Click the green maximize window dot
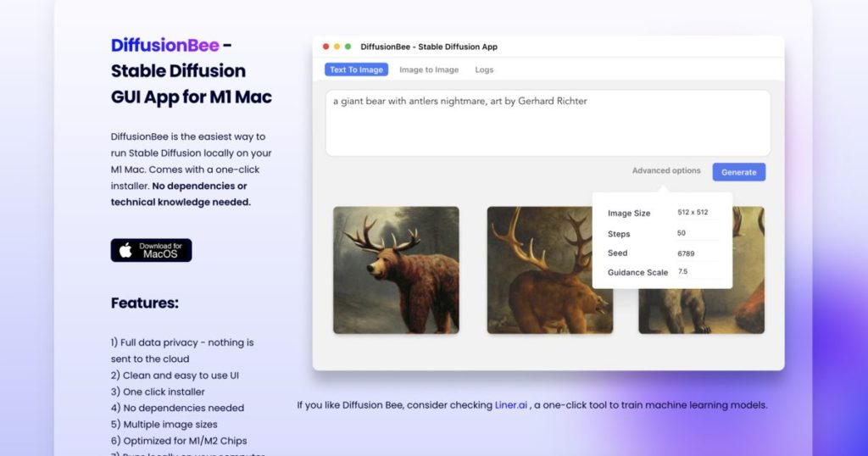Image resolution: width=868 pixels, height=456 pixels. [348, 47]
